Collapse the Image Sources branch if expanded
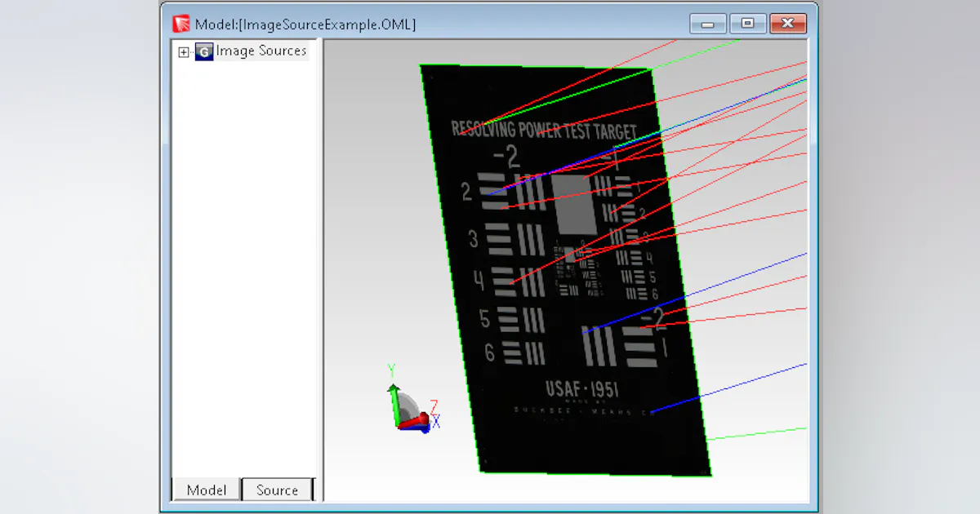Screen dimensions: 980x514 click(x=182, y=51)
